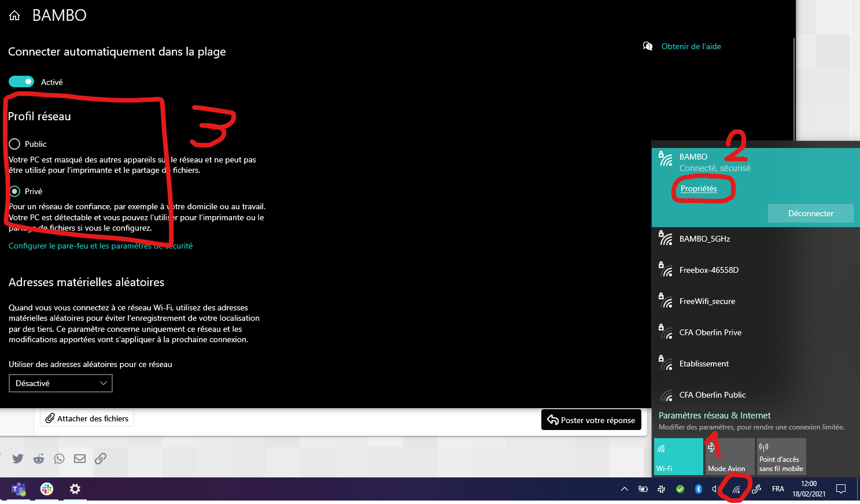The image size is (860, 504).
Task: Click the BAMBO connected network entry
Action: [x=755, y=188]
